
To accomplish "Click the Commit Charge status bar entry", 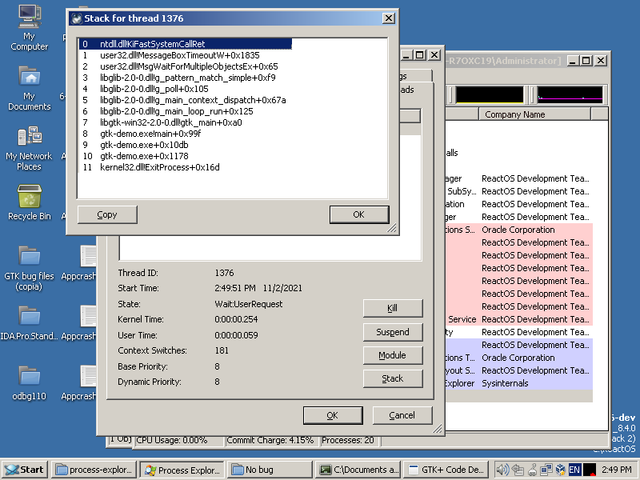I will pos(271,441).
